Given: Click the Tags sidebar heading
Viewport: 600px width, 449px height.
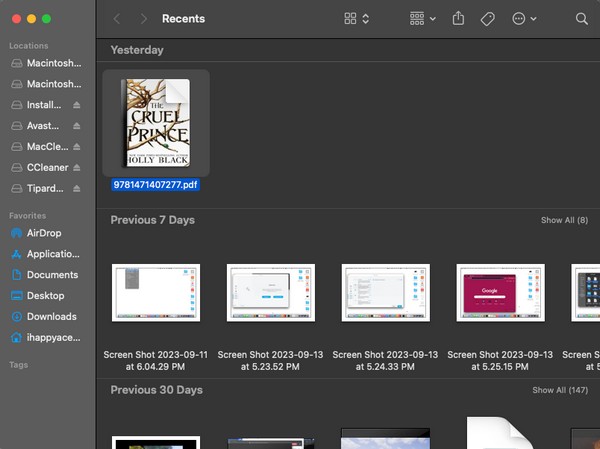Looking at the screenshot, I should (18, 365).
